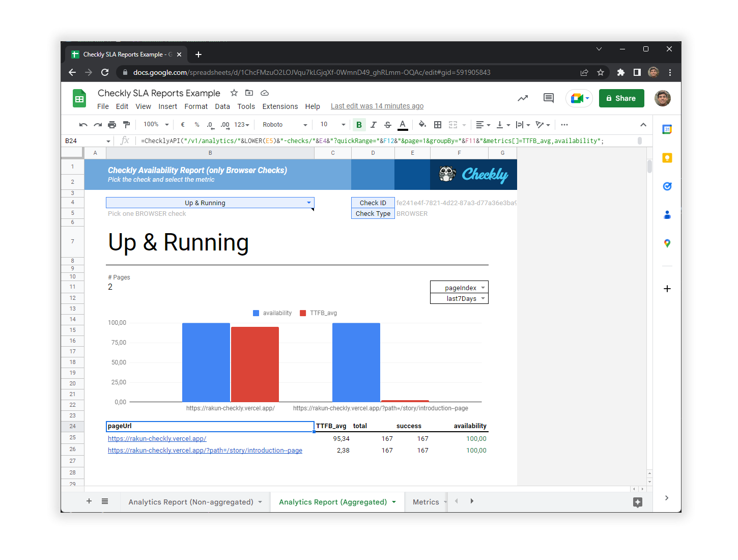
Task: Apply strikethrough formatting
Action: tap(388, 124)
